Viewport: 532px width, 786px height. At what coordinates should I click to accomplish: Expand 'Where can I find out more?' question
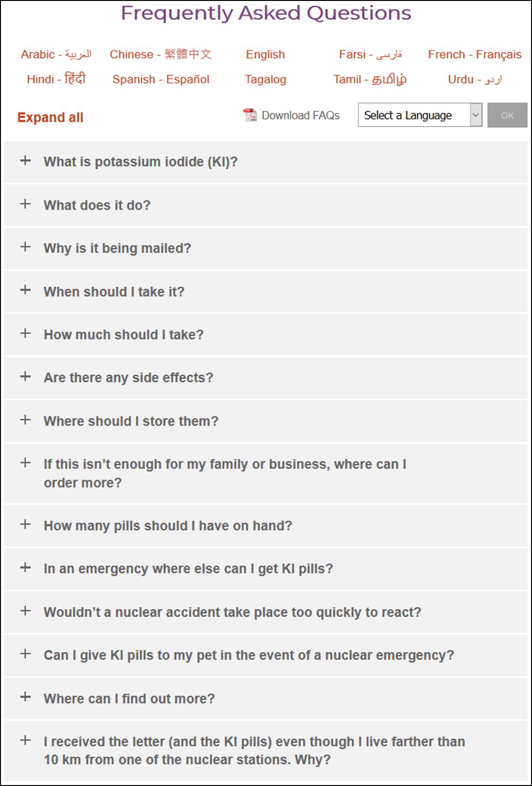[x=266, y=698]
